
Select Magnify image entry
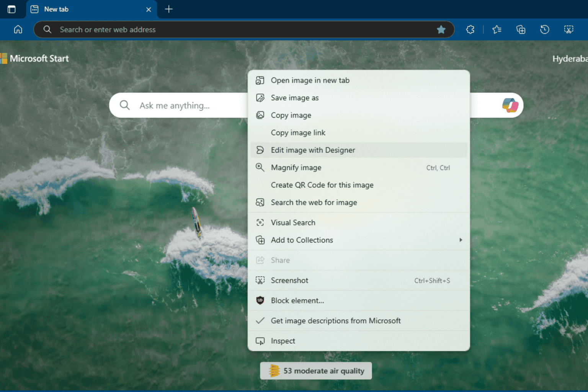click(x=359, y=168)
